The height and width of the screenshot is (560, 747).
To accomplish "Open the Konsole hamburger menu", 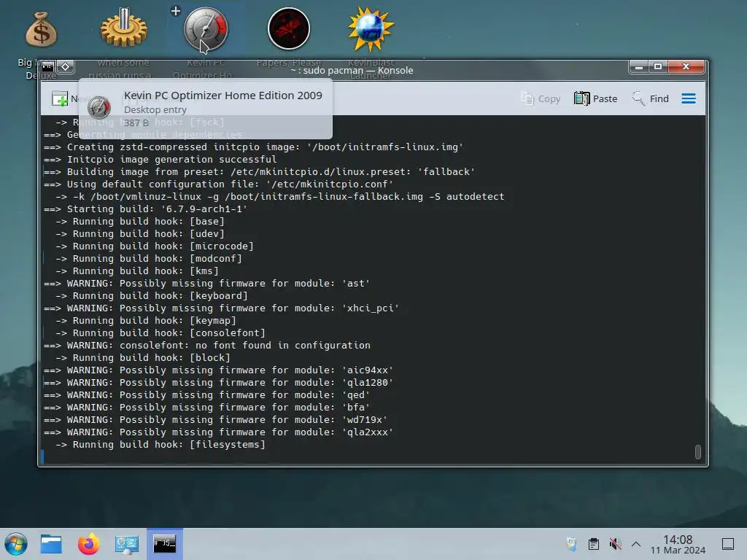I will [x=689, y=98].
